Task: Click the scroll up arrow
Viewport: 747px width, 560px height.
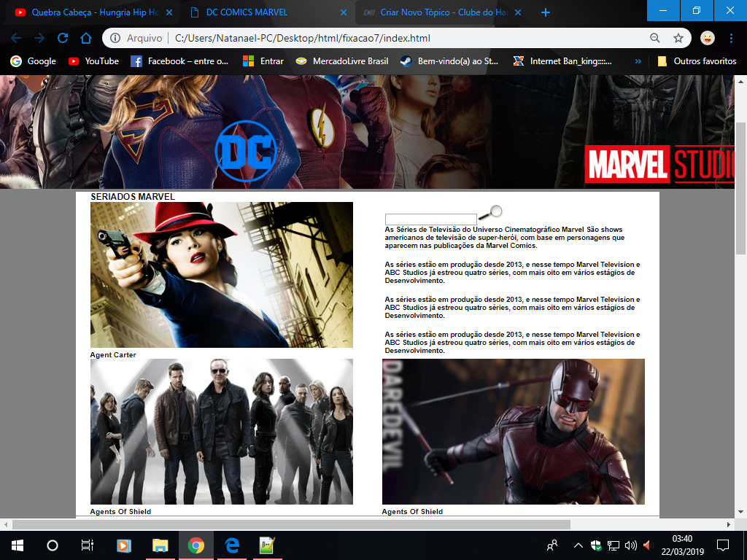Action: [x=740, y=82]
